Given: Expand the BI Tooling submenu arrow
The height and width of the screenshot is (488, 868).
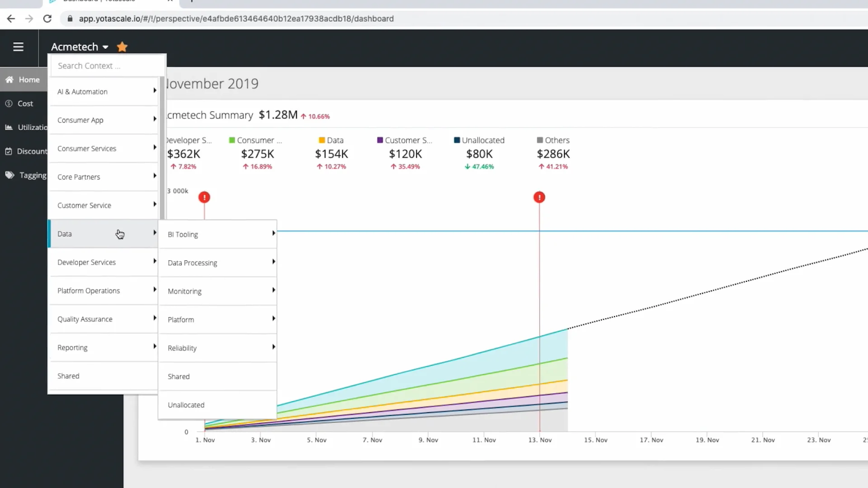Looking at the screenshot, I should 273,234.
